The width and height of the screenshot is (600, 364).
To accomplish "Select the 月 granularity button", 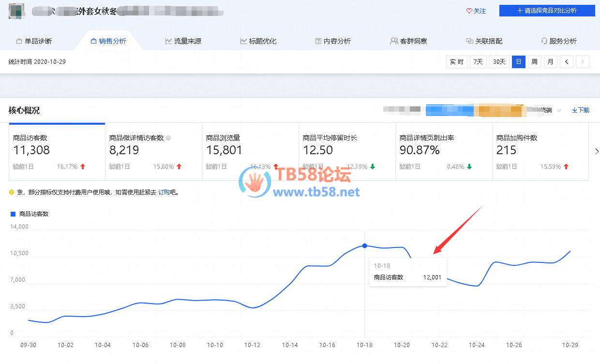I will coord(551,62).
